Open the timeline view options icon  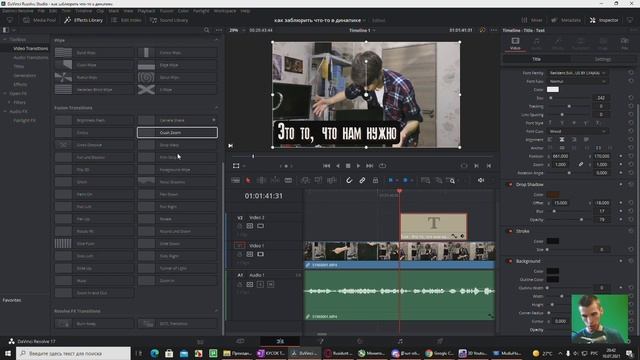click(x=236, y=180)
